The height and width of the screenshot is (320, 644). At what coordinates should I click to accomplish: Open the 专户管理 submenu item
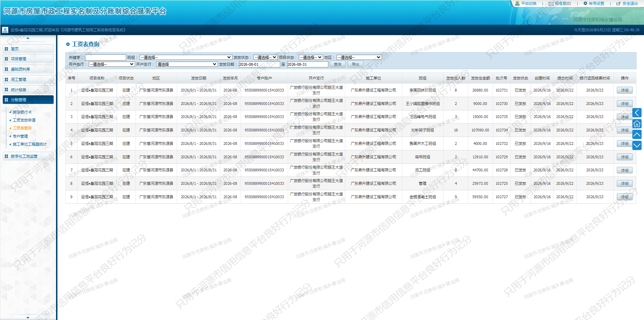20,136
